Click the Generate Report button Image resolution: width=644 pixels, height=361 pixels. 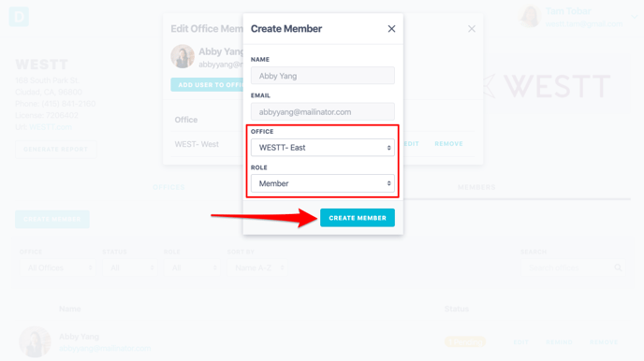click(x=56, y=150)
